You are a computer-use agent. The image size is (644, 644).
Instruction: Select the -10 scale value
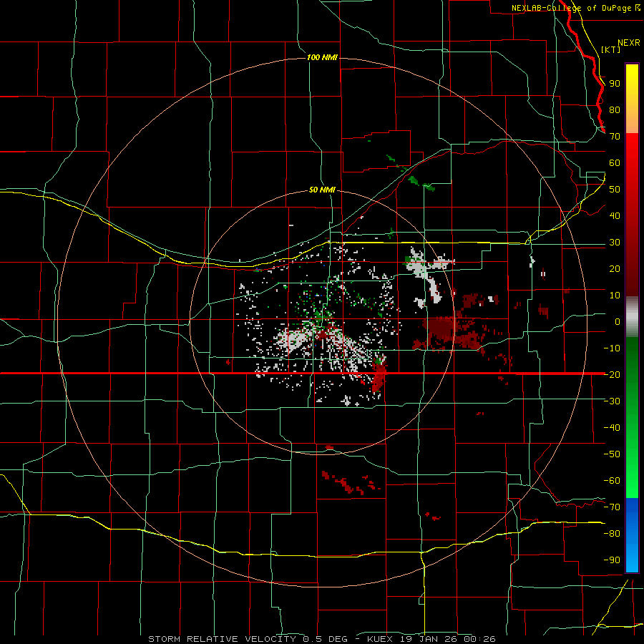pos(612,348)
